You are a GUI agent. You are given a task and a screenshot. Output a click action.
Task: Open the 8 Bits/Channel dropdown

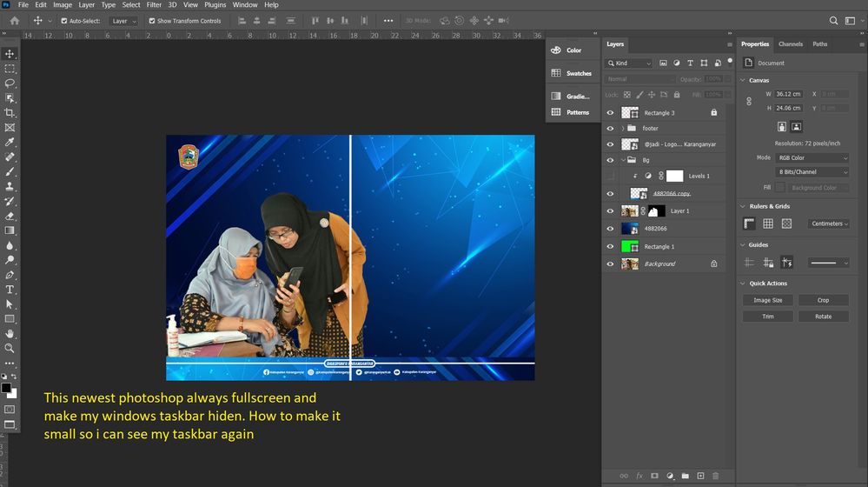(x=812, y=171)
